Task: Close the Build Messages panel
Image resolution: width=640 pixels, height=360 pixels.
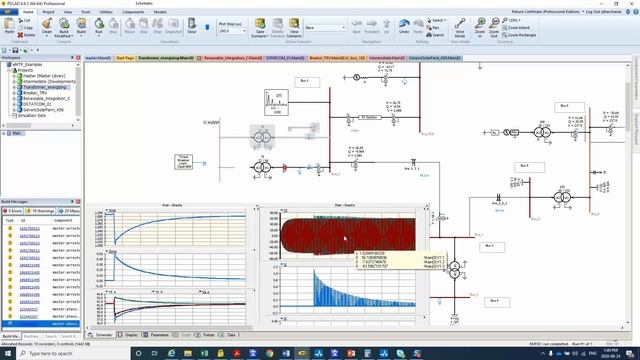Action: click(78, 202)
